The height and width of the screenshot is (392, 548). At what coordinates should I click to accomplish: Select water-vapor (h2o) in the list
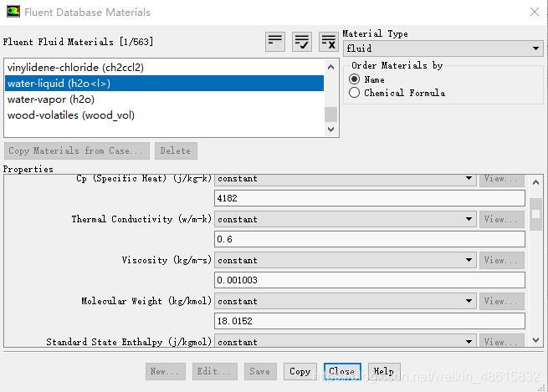[x=164, y=99]
